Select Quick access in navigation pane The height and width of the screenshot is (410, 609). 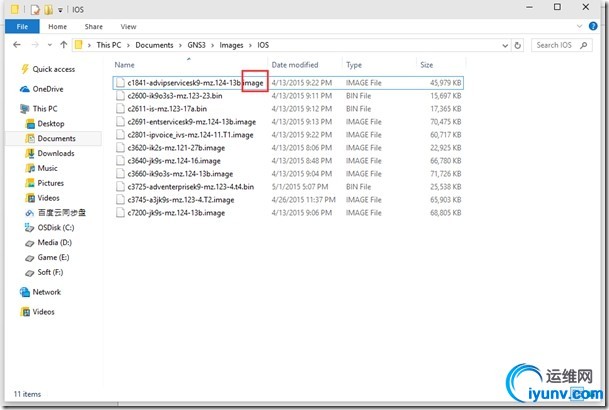(54, 69)
